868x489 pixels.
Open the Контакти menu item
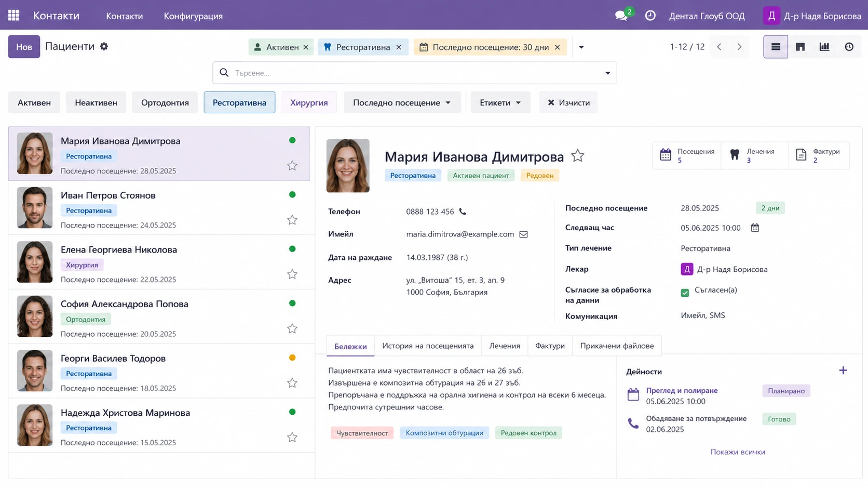(x=124, y=16)
